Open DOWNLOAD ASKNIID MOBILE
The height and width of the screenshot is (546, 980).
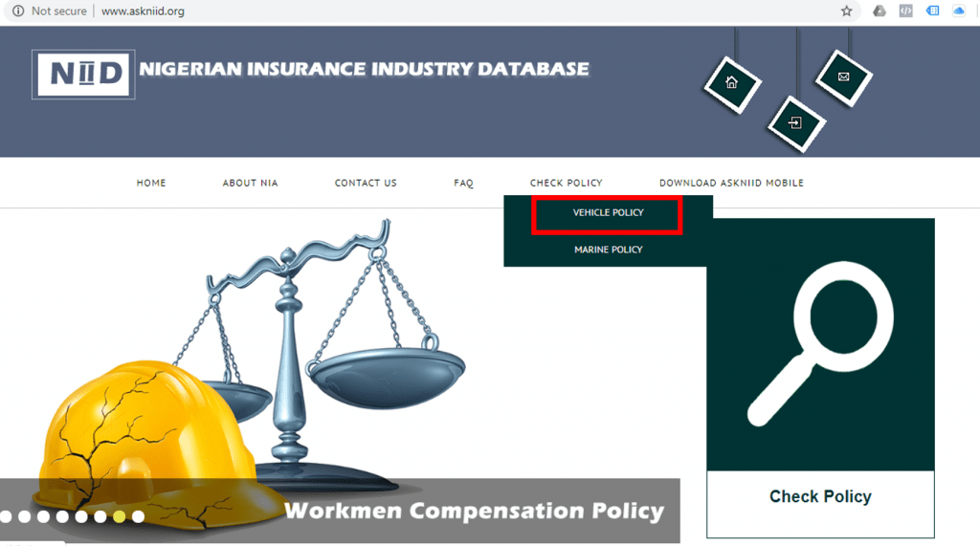(x=731, y=183)
